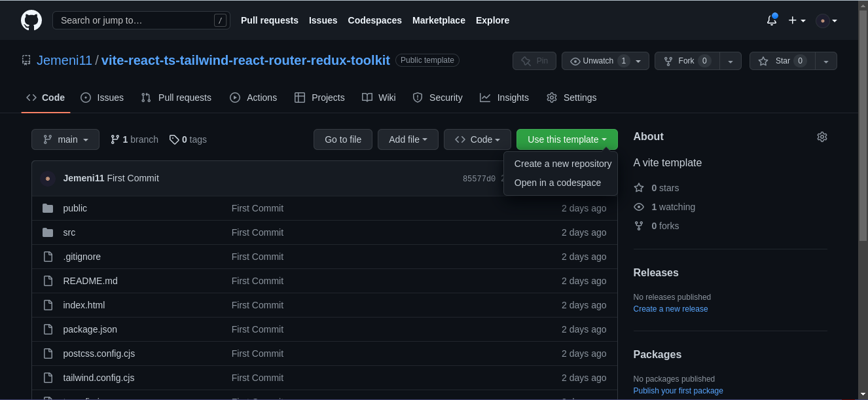The image size is (868, 400).
Task: View the 0 tags link
Action: [x=188, y=139]
